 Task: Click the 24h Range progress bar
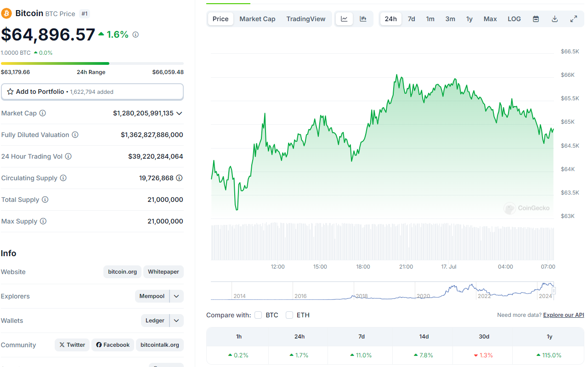92,63
